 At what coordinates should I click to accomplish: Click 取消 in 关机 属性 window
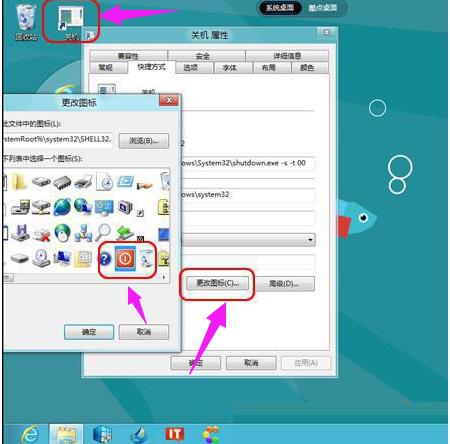(x=251, y=363)
